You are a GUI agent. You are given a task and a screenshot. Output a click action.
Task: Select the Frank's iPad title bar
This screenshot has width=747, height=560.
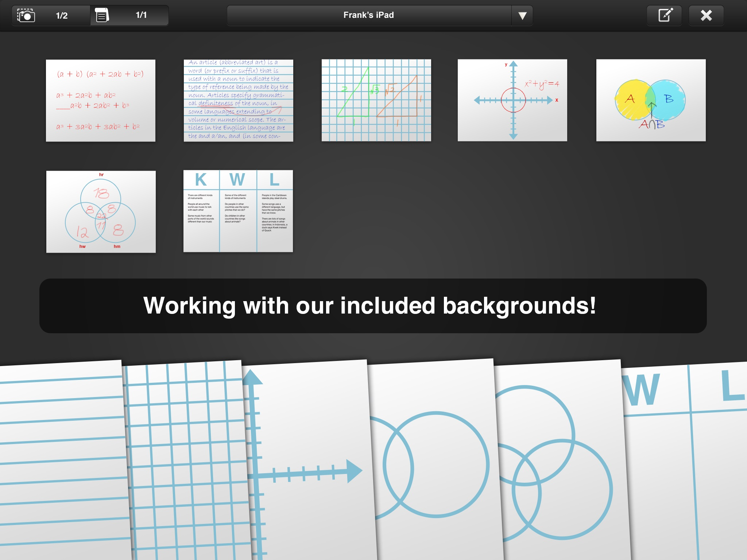tap(368, 15)
